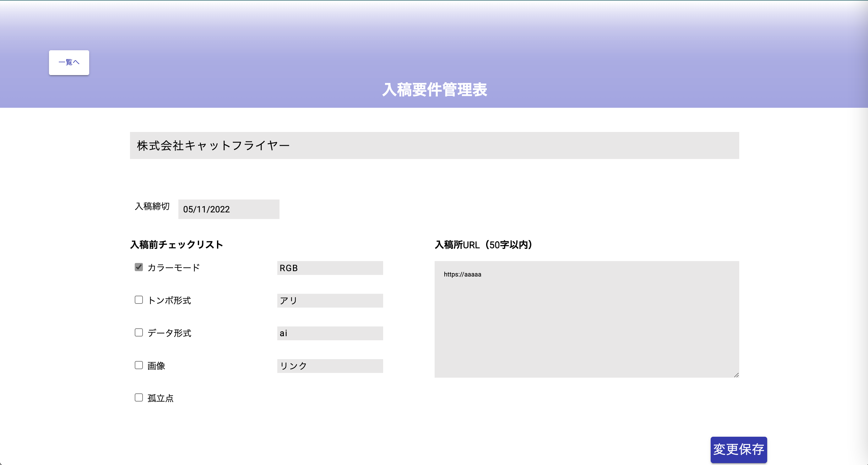Focus the RGB color mode field
The image size is (868, 465).
330,268
